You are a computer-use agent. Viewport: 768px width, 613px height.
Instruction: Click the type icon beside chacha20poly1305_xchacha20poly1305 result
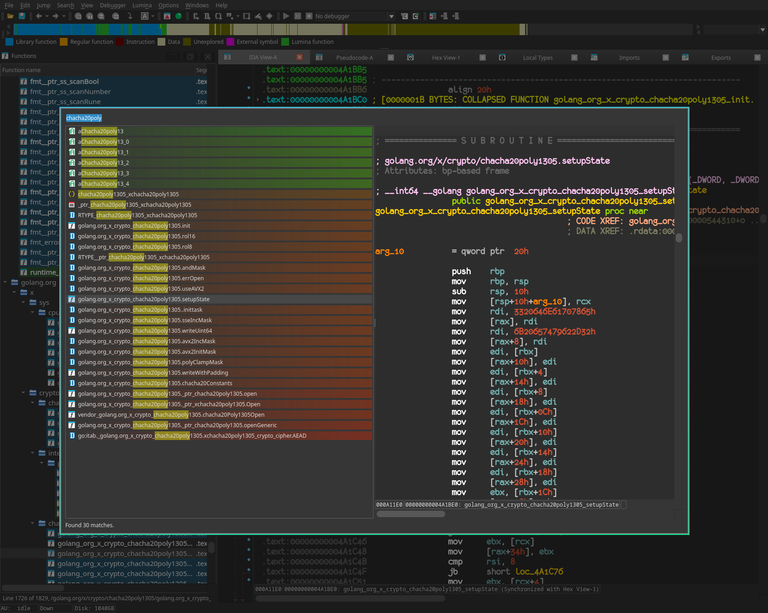coord(72,194)
